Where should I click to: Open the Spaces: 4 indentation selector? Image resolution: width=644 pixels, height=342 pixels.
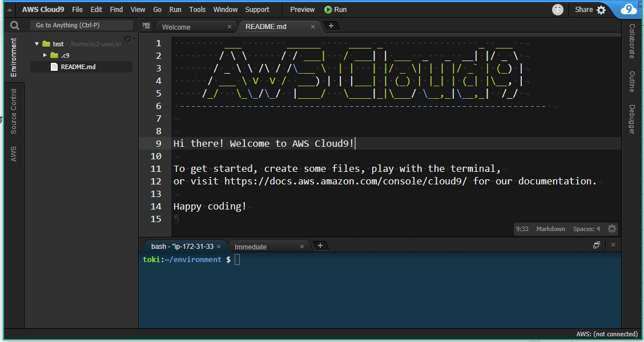click(x=586, y=229)
